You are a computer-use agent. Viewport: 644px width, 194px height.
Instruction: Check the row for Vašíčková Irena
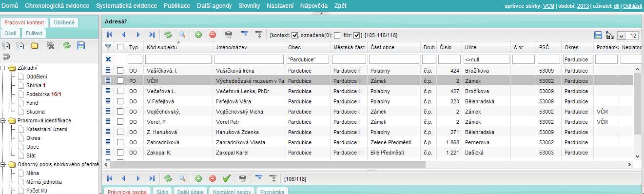pos(120,71)
